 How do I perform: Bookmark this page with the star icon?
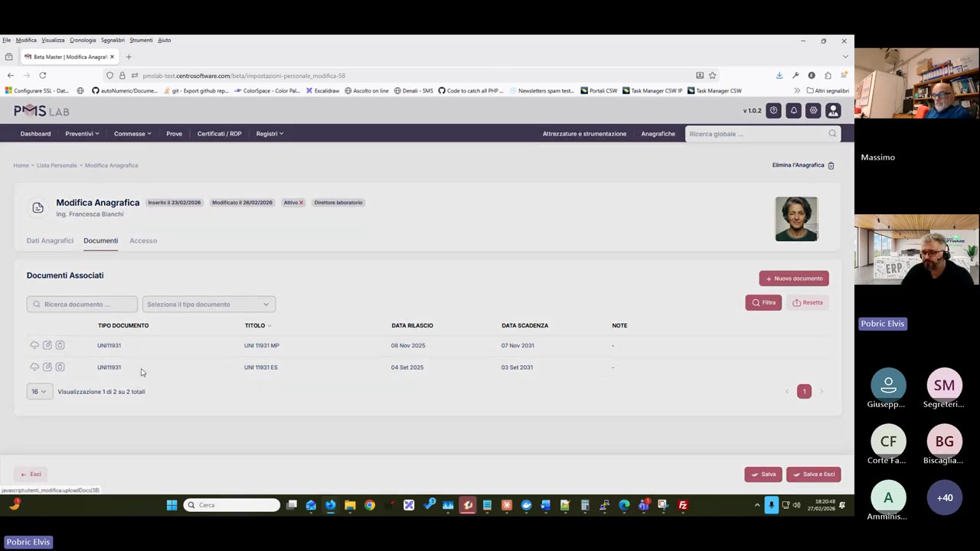point(712,76)
